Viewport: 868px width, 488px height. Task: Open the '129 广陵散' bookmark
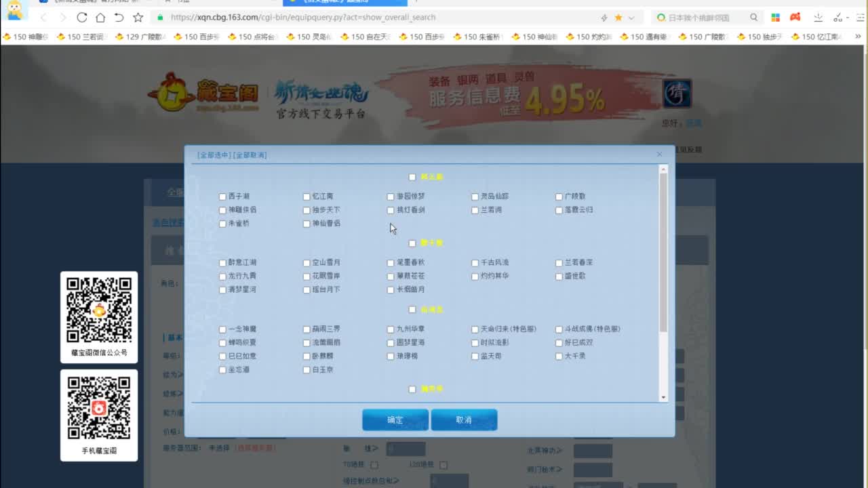click(141, 37)
